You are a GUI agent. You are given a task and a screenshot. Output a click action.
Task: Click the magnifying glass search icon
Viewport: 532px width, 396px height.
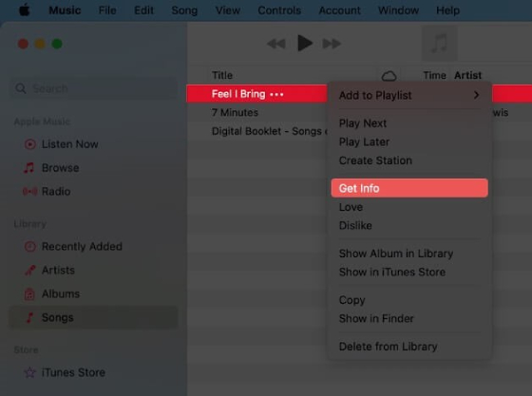(x=21, y=88)
